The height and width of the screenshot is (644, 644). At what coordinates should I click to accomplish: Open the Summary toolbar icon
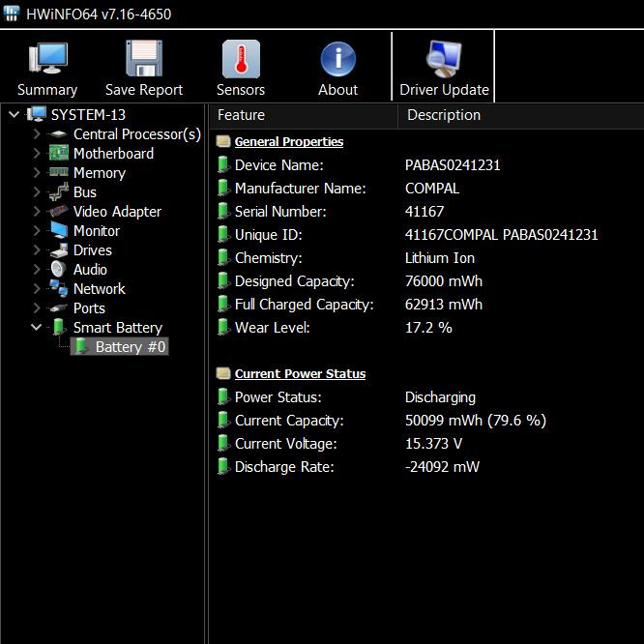click(46, 60)
